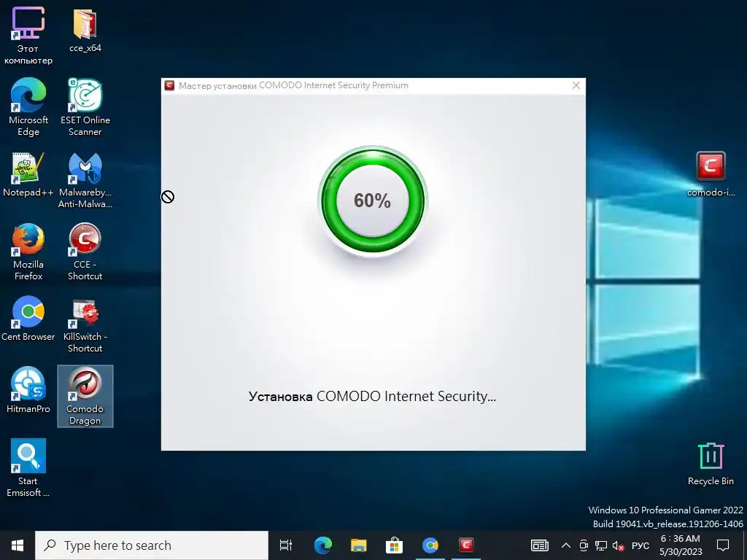747x560 pixels.
Task: Expand the hidden system tray icons
Action: click(x=566, y=545)
